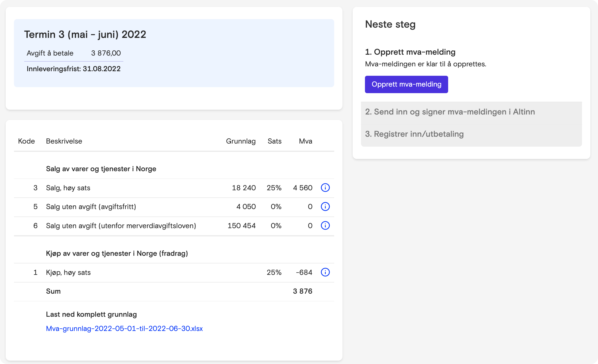Click the Termin 3 (mai - juni) 2022 heading
Screen dimensions: 598x364
point(85,34)
